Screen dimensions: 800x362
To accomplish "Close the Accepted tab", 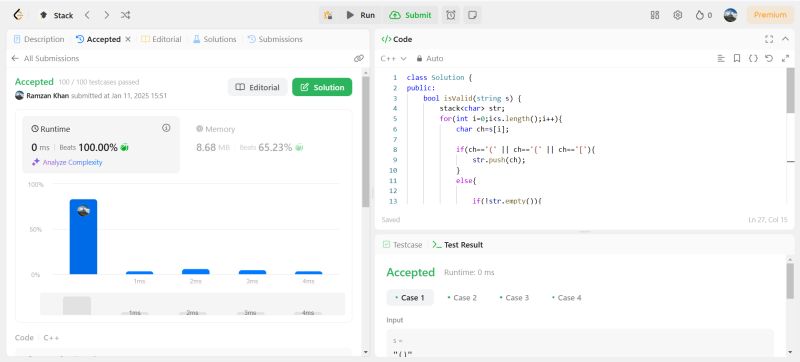I will click(128, 39).
